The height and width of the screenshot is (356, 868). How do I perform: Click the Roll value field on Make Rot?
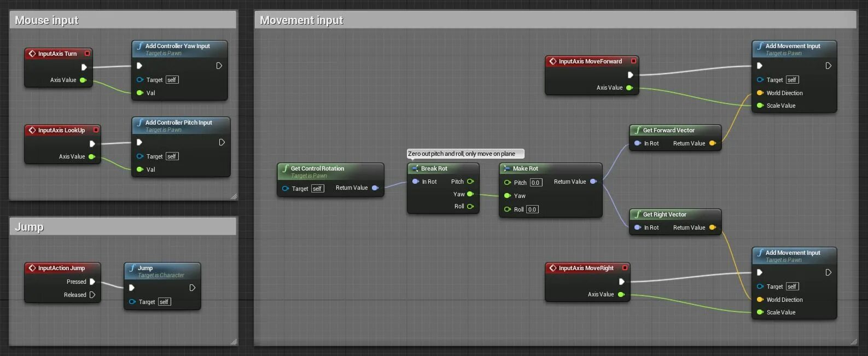pyautogui.click(x=532, y=209)
